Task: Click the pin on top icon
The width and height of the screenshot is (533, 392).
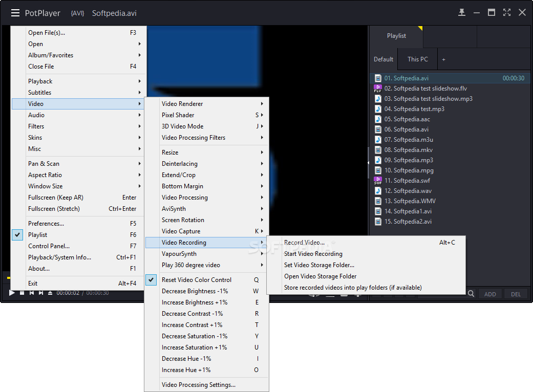Action: point(462,13)
